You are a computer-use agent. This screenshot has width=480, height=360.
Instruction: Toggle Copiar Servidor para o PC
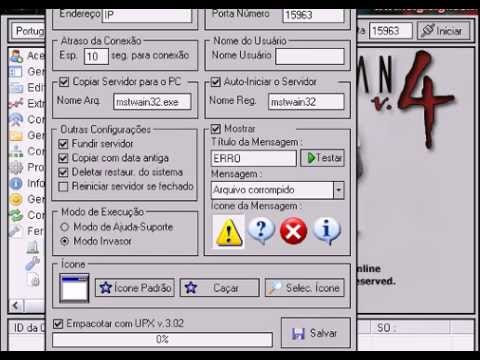pyautogui.click(x=64, y=82)
